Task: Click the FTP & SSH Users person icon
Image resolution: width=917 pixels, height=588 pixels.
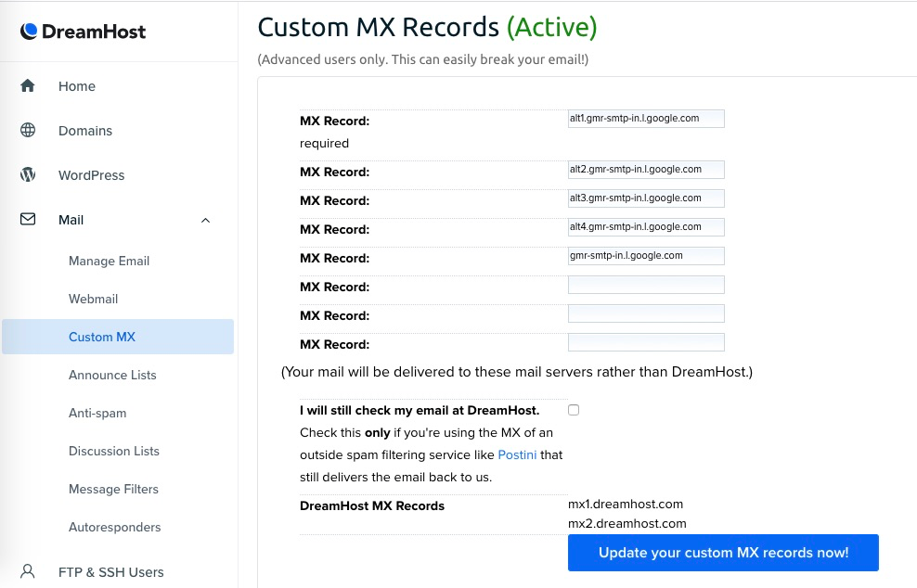Action: pyautogui.click(x=28, y=571)
